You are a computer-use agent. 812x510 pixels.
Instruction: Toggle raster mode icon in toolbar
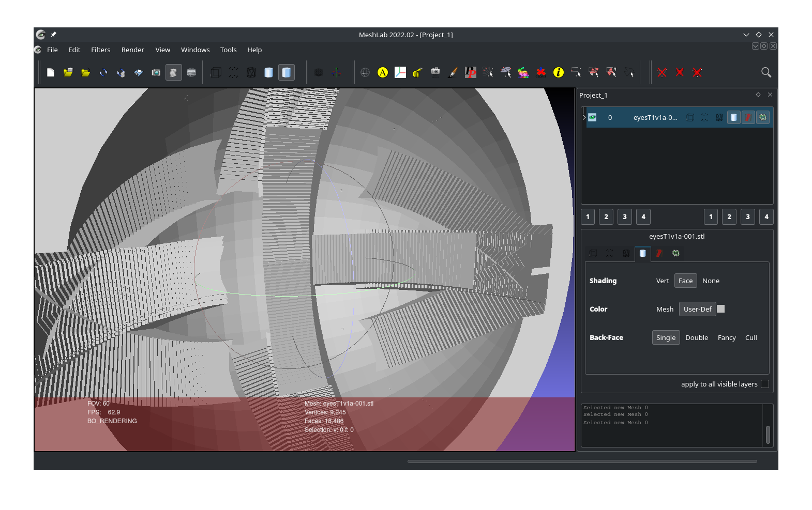click(x=191, y=72)
